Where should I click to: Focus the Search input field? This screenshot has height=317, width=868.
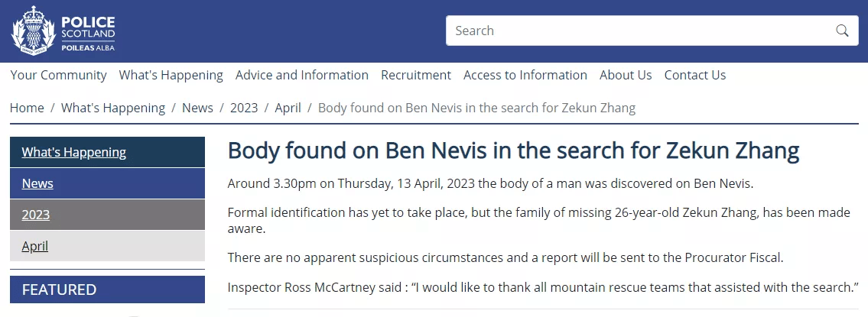639,31
